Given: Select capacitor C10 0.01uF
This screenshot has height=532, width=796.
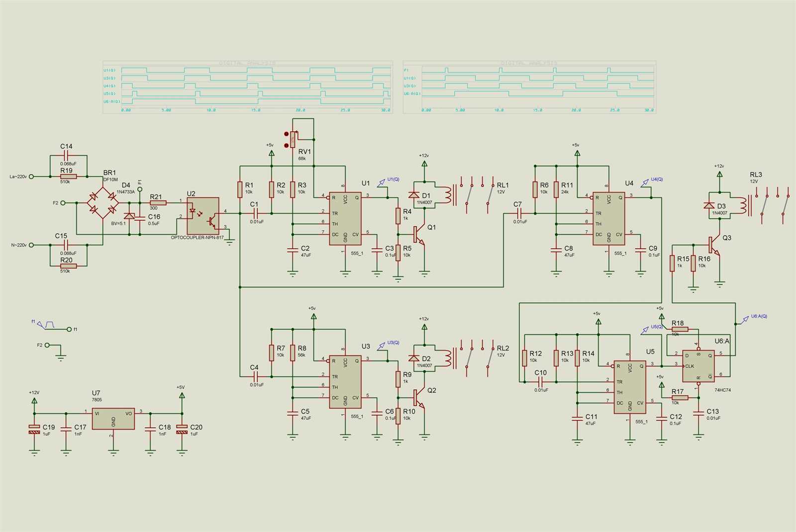Looking at the screenshot, I should tap(541, 382).
